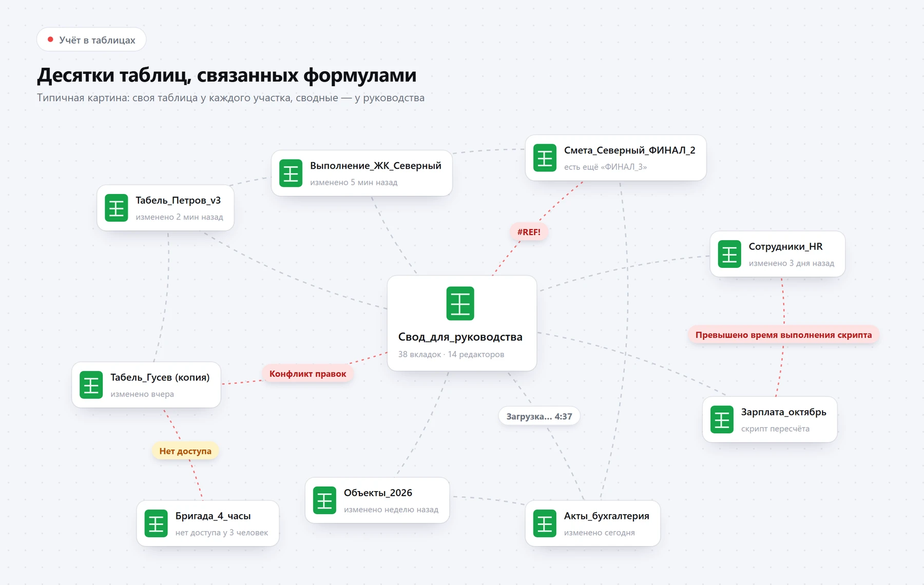Click the text изменено 2 мин назад

179,217
